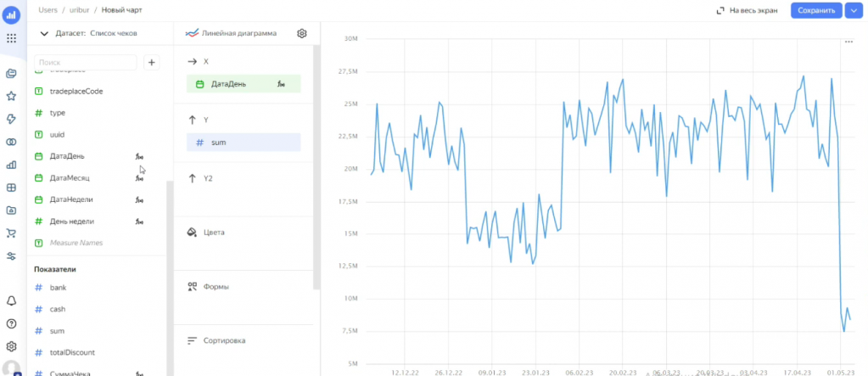This screenshot has height=376, width=868.
Task: Go to uribur breadcrumb link
Action: click(79, 10)
